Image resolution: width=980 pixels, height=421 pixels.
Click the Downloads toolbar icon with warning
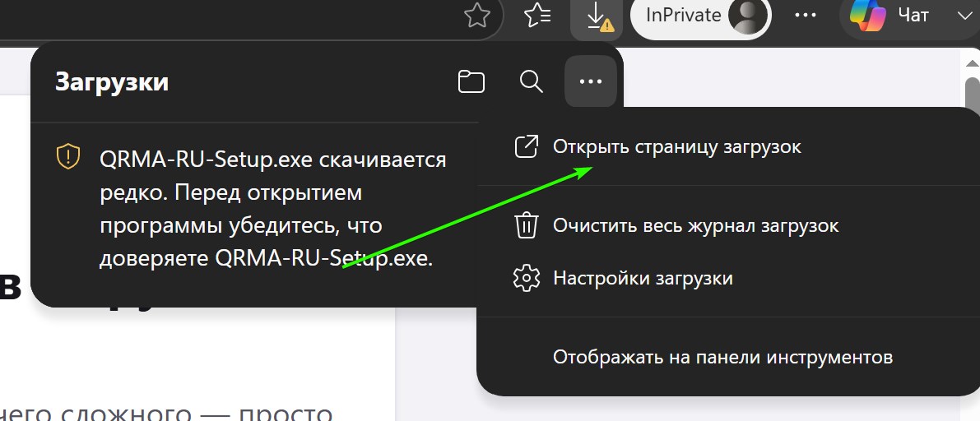[x=597, y=16]
